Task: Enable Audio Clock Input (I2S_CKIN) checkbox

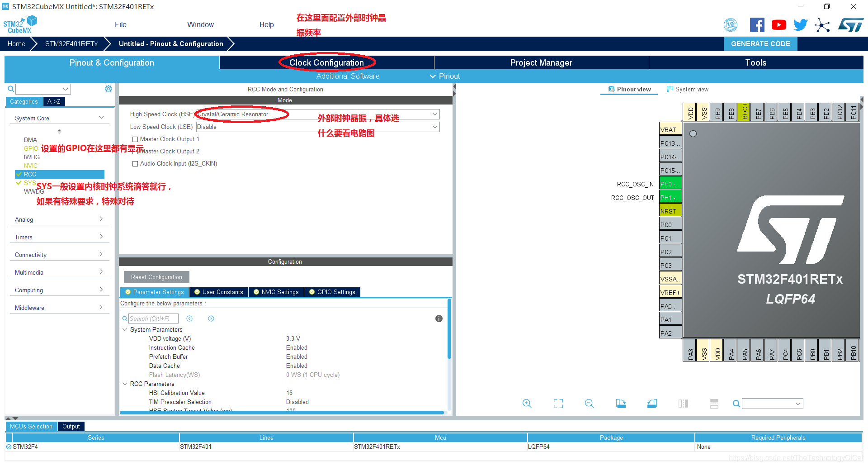Action: 135,164
